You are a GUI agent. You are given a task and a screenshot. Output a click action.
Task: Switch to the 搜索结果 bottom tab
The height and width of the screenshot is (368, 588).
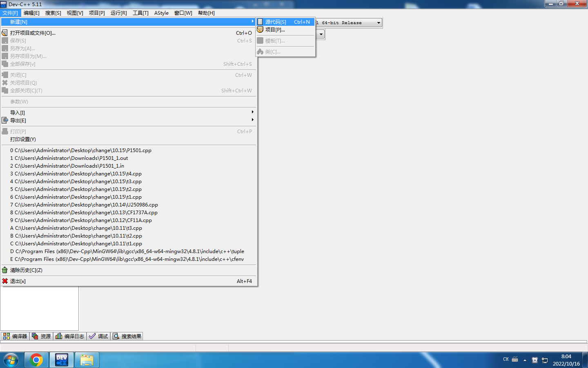(127, 336)
